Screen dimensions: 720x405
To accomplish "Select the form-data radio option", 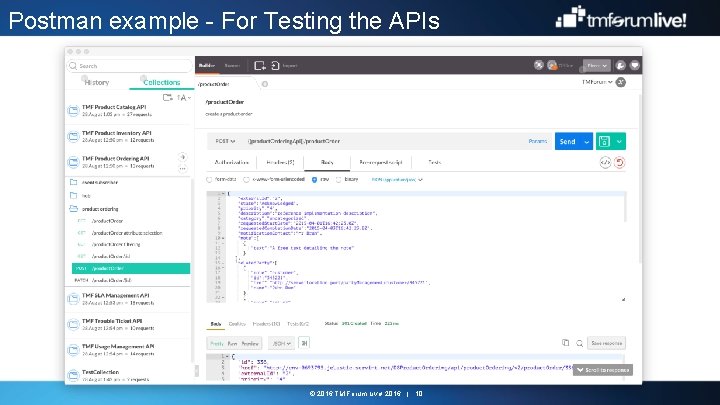I will [x=209, y=180].
